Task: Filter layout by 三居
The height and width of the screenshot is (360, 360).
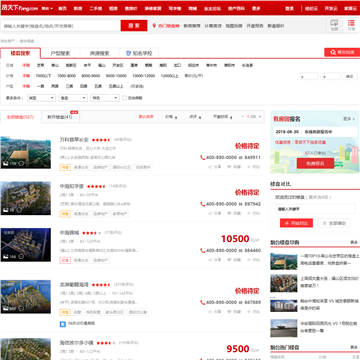Action: pos(69,86)
